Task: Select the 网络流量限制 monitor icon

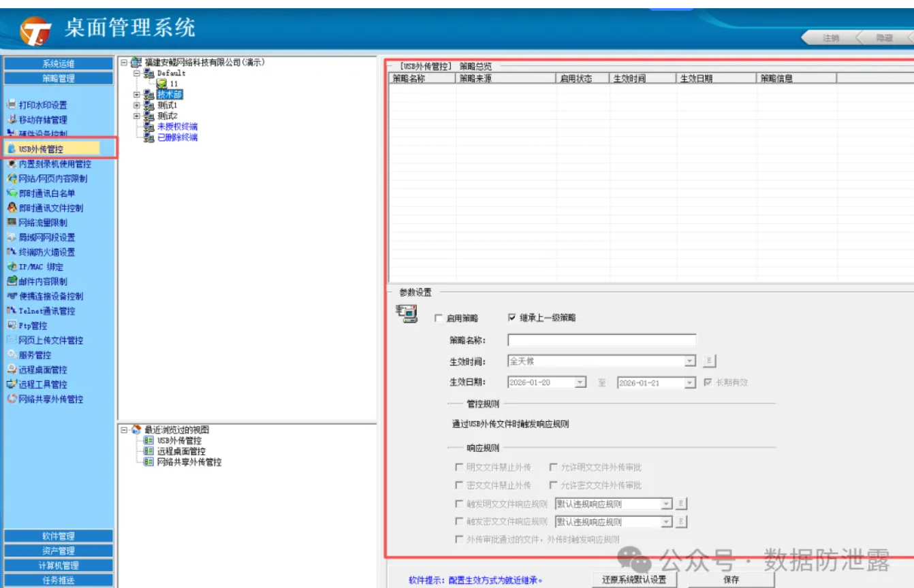Action: pos(11,223)
